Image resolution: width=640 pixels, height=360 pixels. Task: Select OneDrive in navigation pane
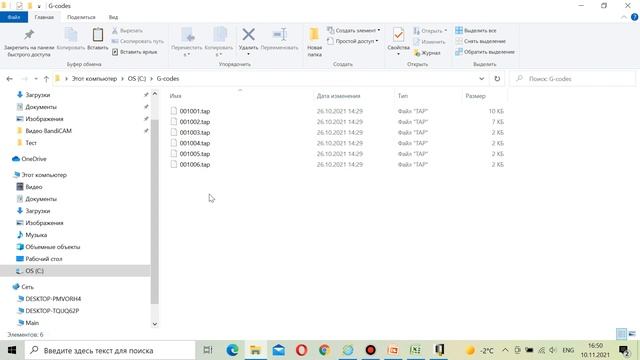[x=33, y=159]
